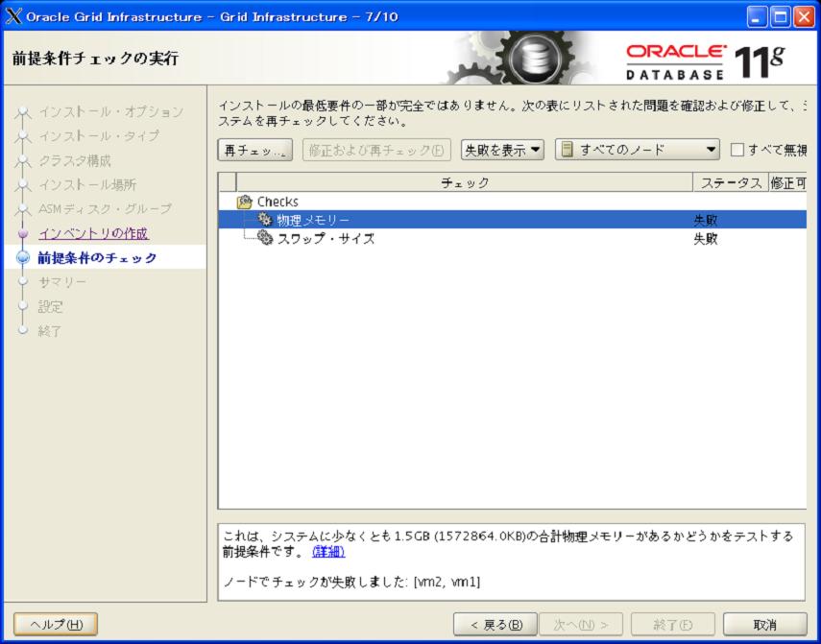Click the ステータス column header
Image resolution: width=821 pixels, height=644 pixels.
tap(731, 182)
